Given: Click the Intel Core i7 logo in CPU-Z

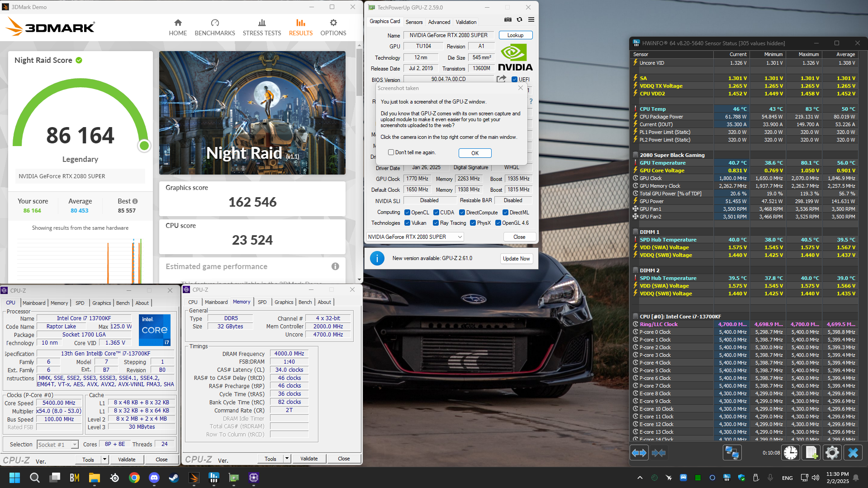Looking at the screenshot, I should pos(155,330).
